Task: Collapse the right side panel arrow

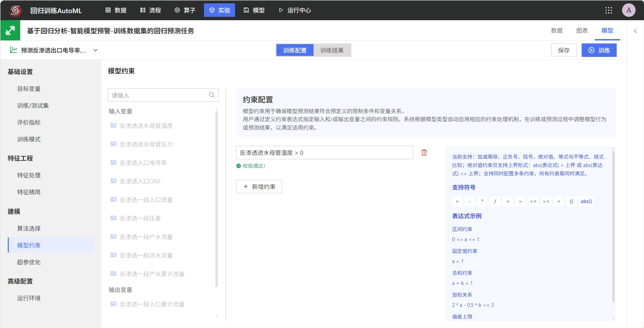Action: tap(635, 31)
